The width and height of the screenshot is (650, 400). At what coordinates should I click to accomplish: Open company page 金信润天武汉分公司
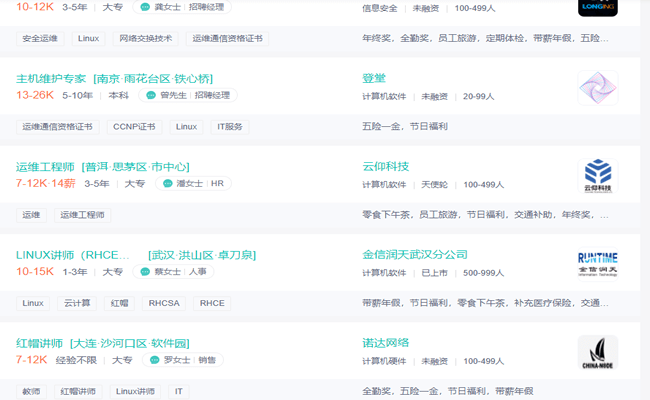[x=415, y=255]
